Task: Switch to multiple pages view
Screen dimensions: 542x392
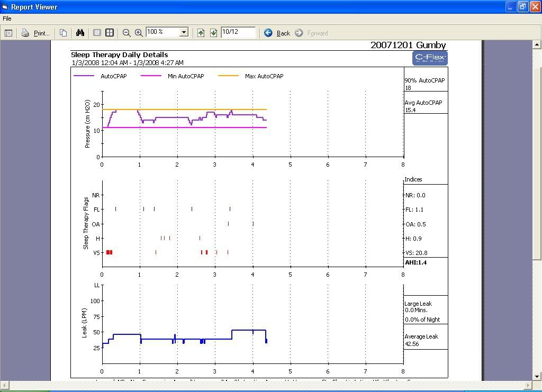Action: click(x=109, y=33)
